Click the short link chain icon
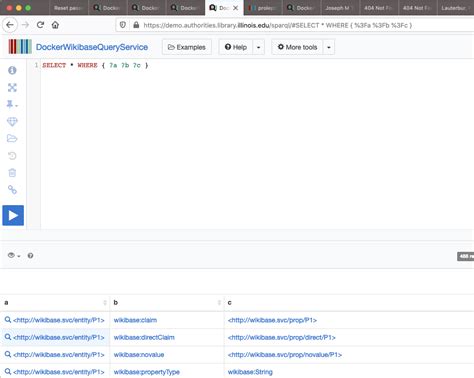The height and width of the screenshot is (378, 474). tap(12, 190)
